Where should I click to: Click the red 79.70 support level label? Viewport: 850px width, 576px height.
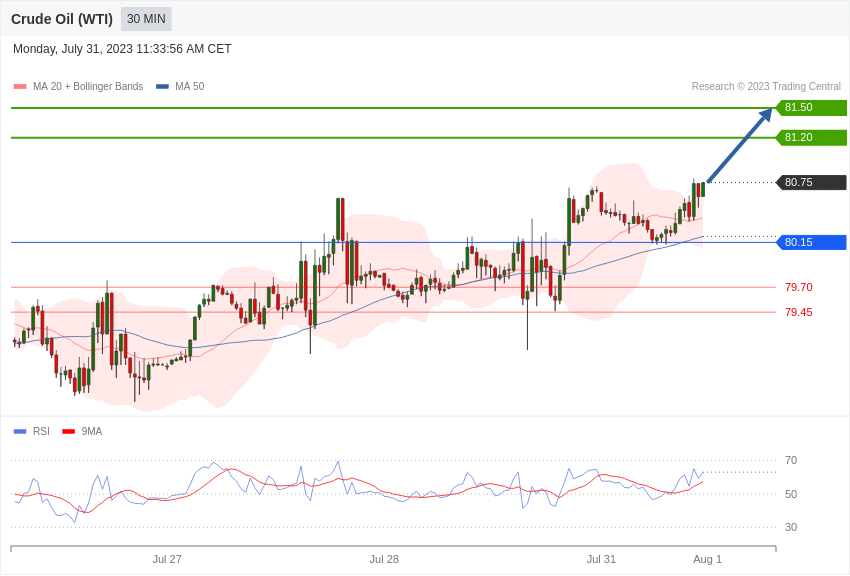[799, 287]
